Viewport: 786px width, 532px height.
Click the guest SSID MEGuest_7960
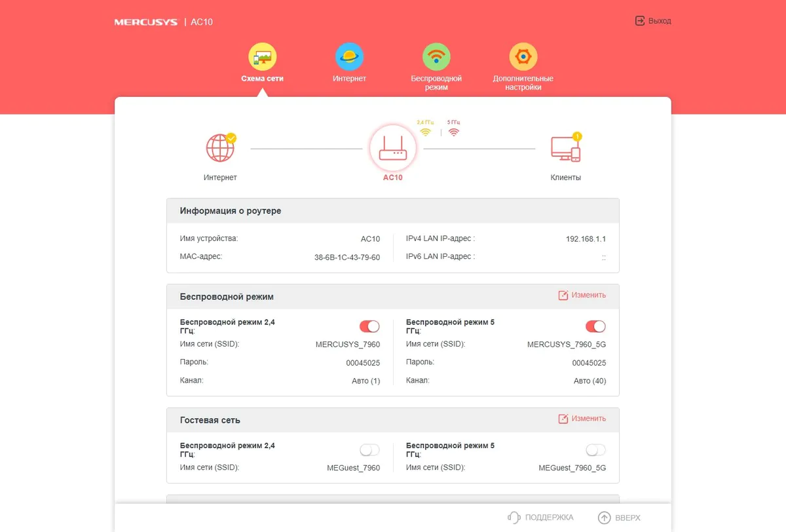pos(354,468)
